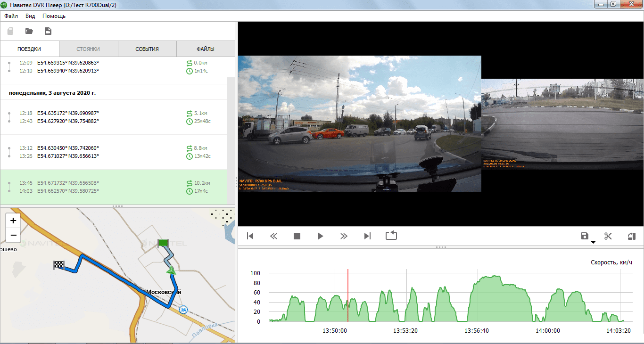Screen dimensions: 644x344
Task: Click the swap cameras icon
Action: pos(632,236)
